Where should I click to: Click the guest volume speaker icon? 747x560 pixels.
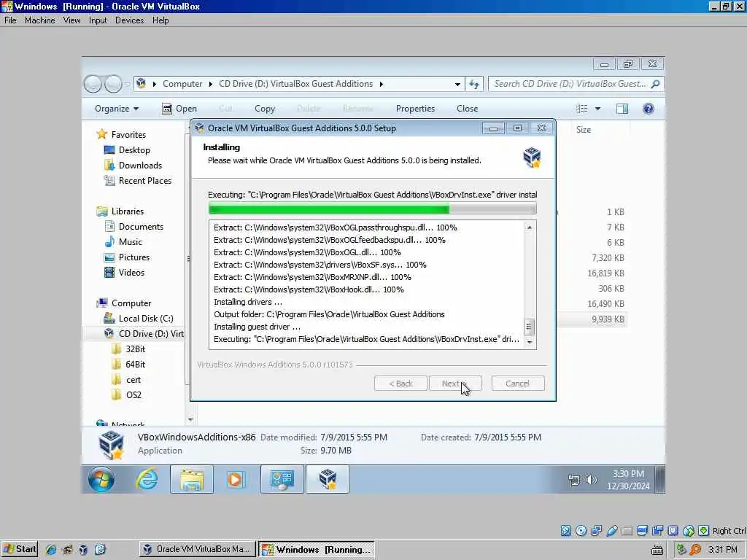(591, 480)
